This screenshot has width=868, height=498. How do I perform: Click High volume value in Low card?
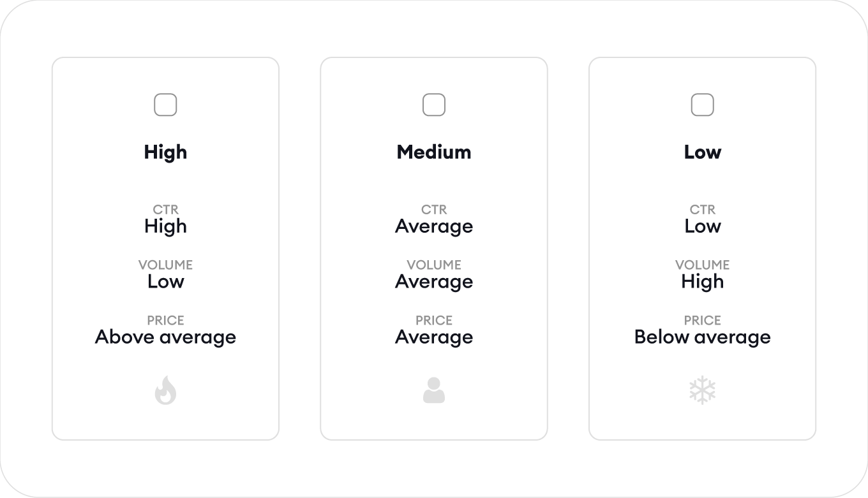coord(703,281)
